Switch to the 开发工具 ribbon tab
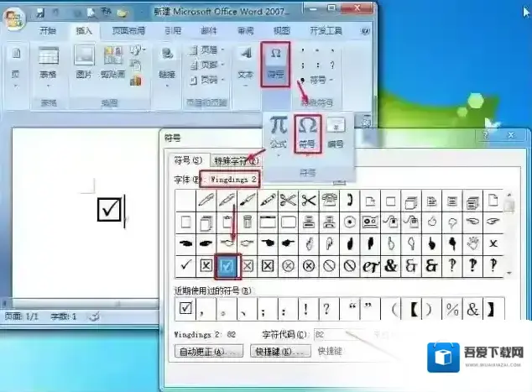The height and width of the screenshot is (392, 532). (326, 31)
